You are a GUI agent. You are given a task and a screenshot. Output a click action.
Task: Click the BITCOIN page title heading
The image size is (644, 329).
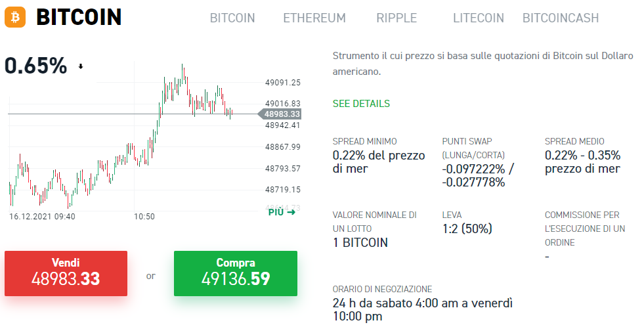[x=79, y=17]
